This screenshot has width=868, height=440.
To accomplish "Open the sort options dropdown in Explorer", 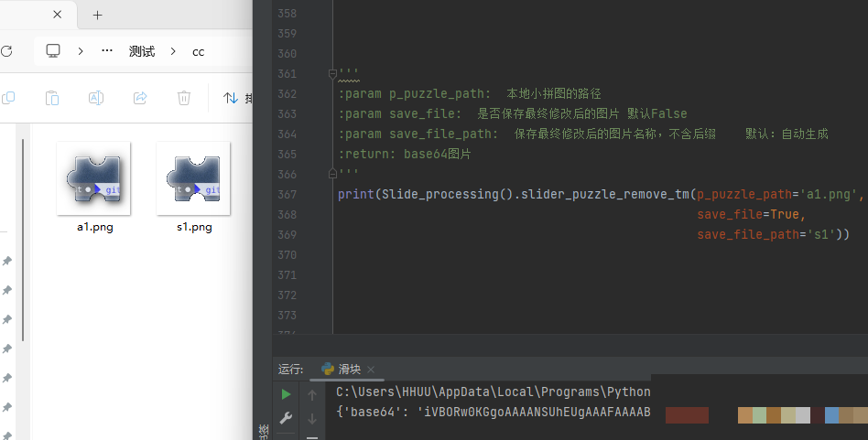I will tap(237, 98).
